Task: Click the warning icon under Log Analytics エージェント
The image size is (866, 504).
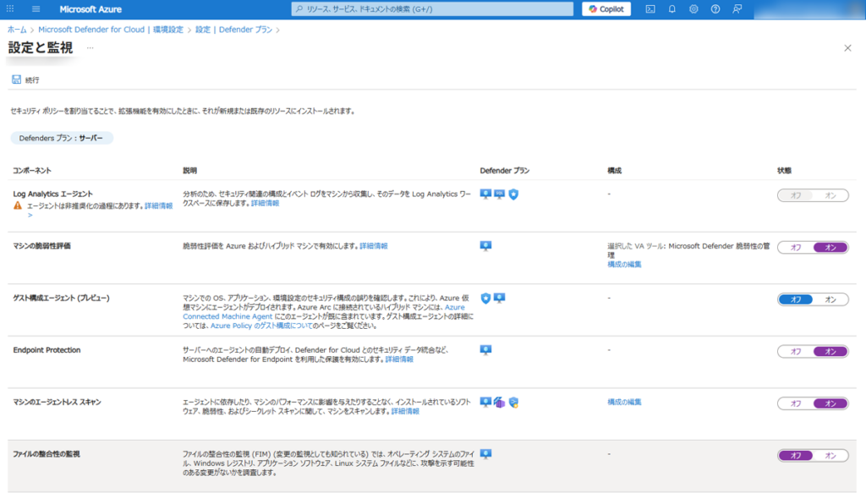Action: (17, 205)
